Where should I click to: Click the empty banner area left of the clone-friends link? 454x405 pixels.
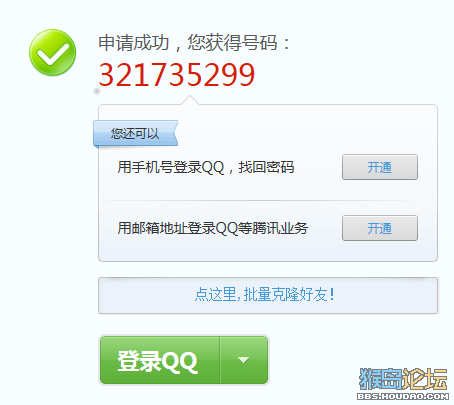(147, 295)
